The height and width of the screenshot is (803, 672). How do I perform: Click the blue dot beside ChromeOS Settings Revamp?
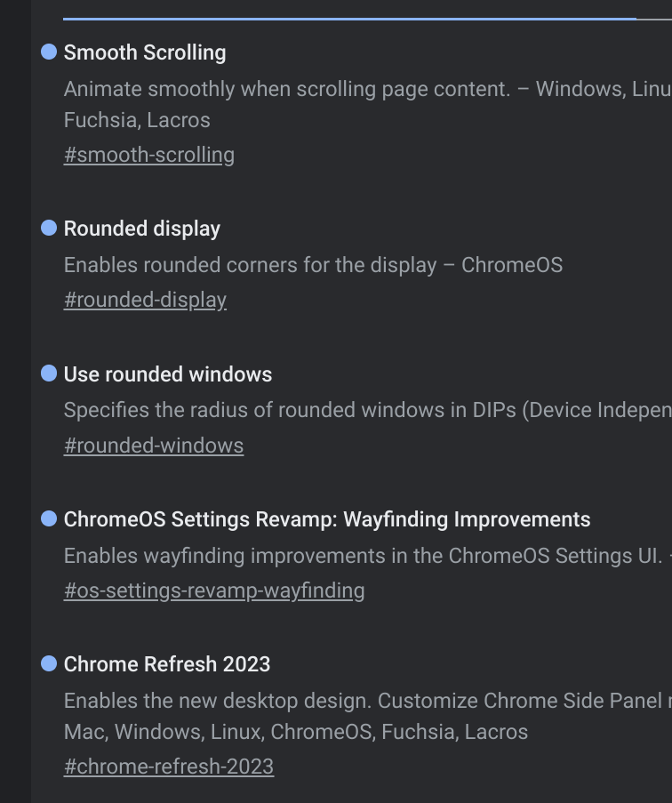49,518
